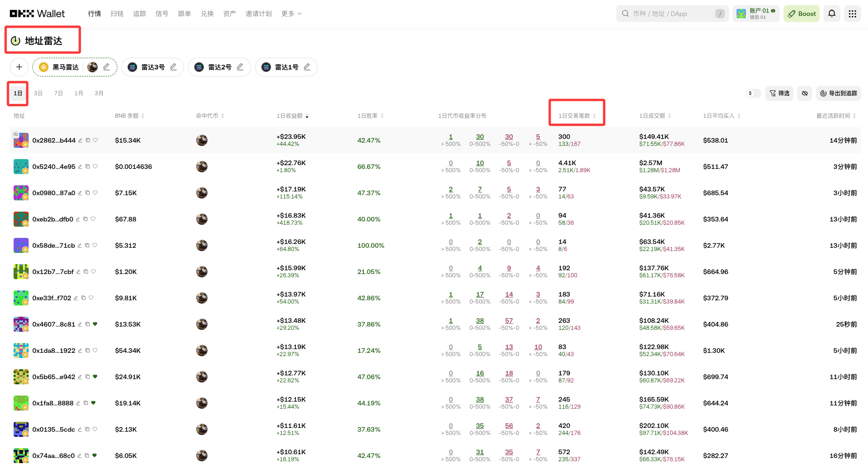This screenshot has width=868, height=465.
Task: Favorite address 0xeb2b...dfb0 via heart icon
Action: point(93,219)
